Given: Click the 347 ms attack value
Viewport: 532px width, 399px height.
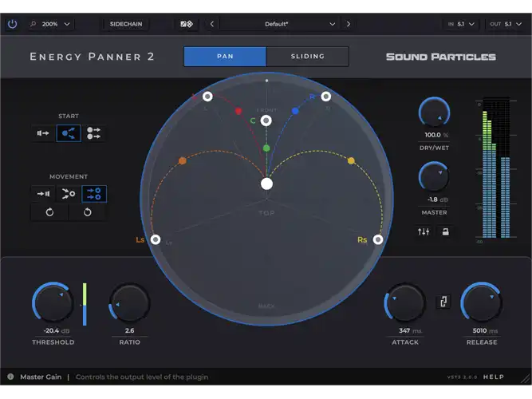Looking at the screenshot, I should click(x=410, y=330).
